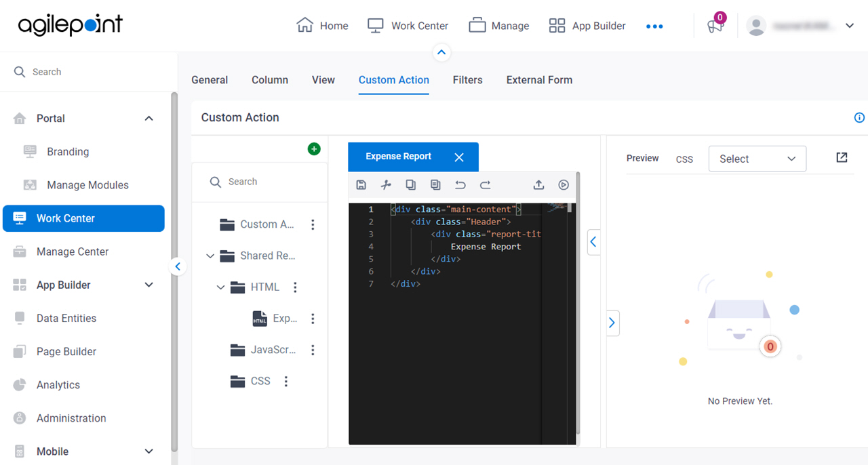This screenshot has width=868, height=465.
Task: Click the AgilePoint logo
Action: 71,25
